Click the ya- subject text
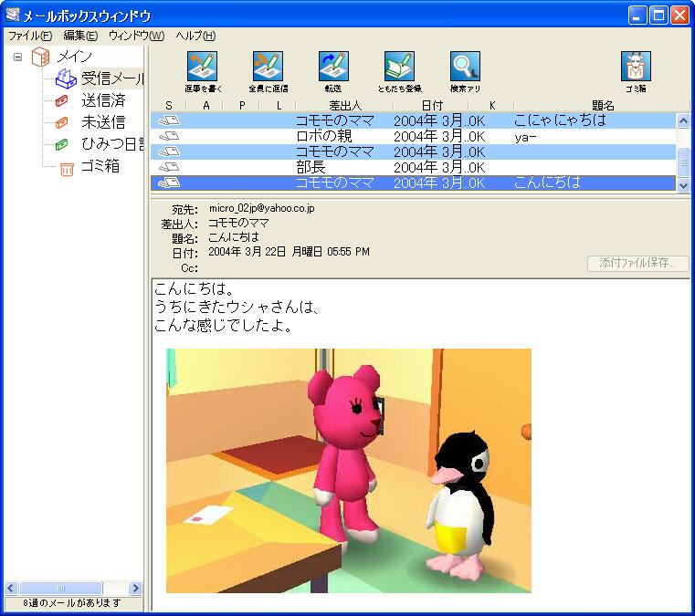 click(x=526, y=137)
